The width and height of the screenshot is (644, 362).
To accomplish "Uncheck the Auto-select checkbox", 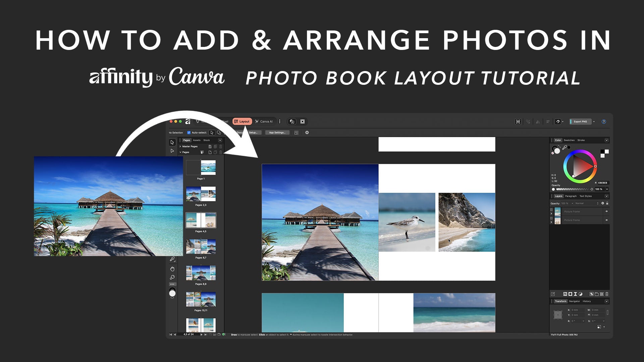I will (x=189, y=133).
